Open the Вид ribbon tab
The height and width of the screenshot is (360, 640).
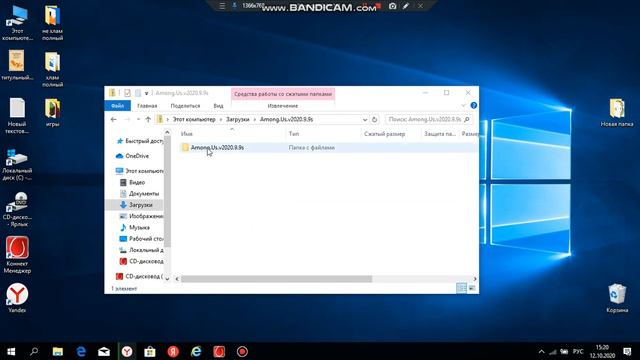[218, 106]
